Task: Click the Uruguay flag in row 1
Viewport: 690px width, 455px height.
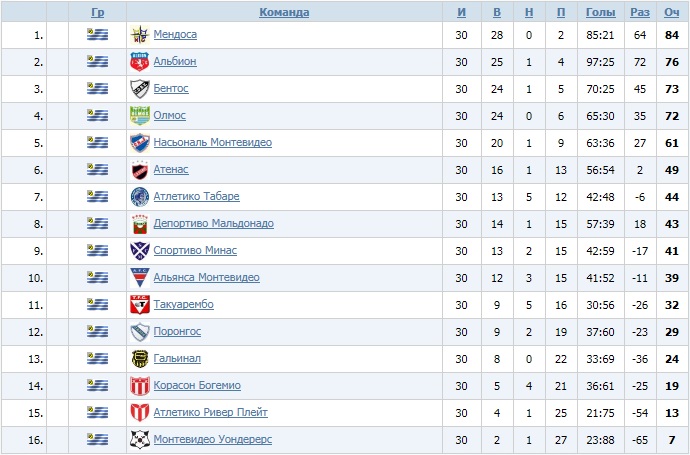Action: (x=97, y=35)
